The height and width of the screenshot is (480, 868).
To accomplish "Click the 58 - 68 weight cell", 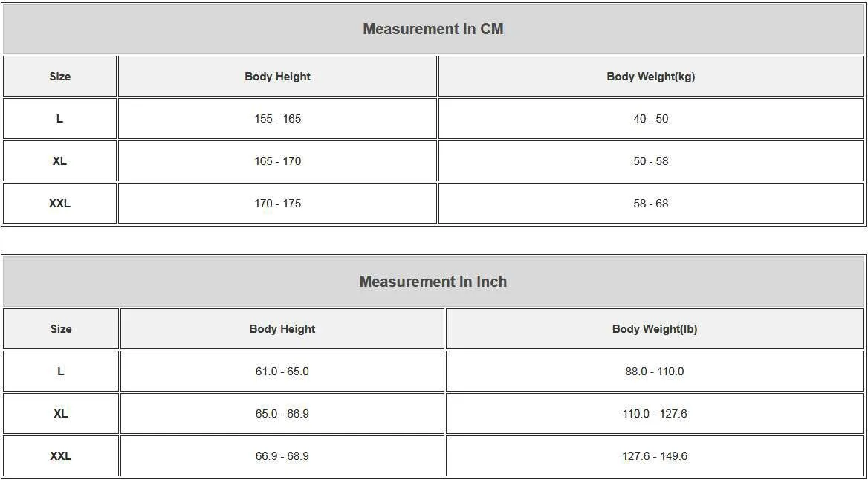I will pyautogui.click(x=651, y=204).
